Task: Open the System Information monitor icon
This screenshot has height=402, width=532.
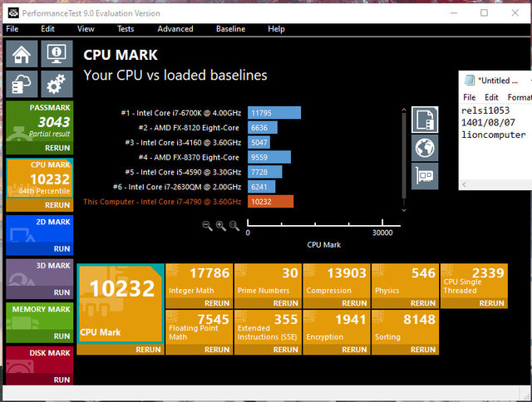Action: [57, 54]
